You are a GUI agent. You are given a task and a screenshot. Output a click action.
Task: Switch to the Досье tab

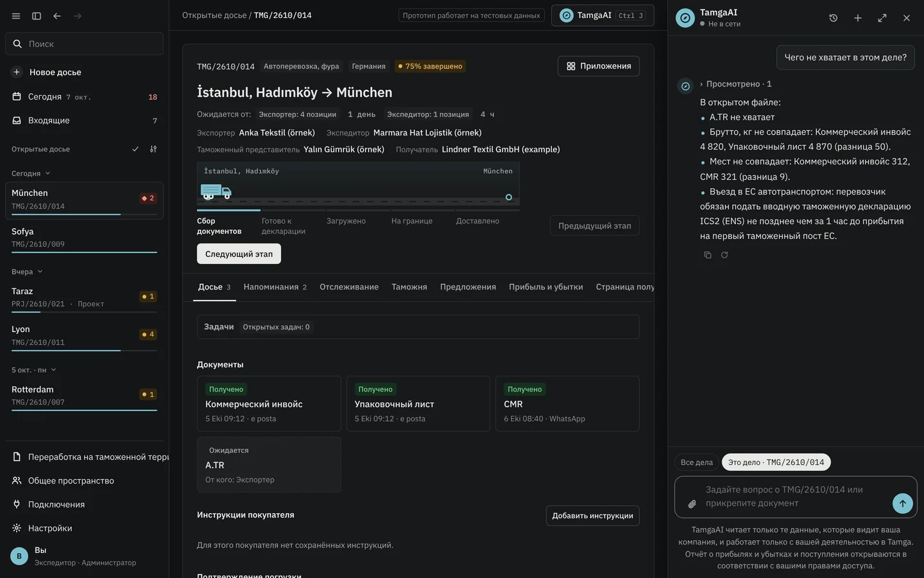[x=214, y=287]
